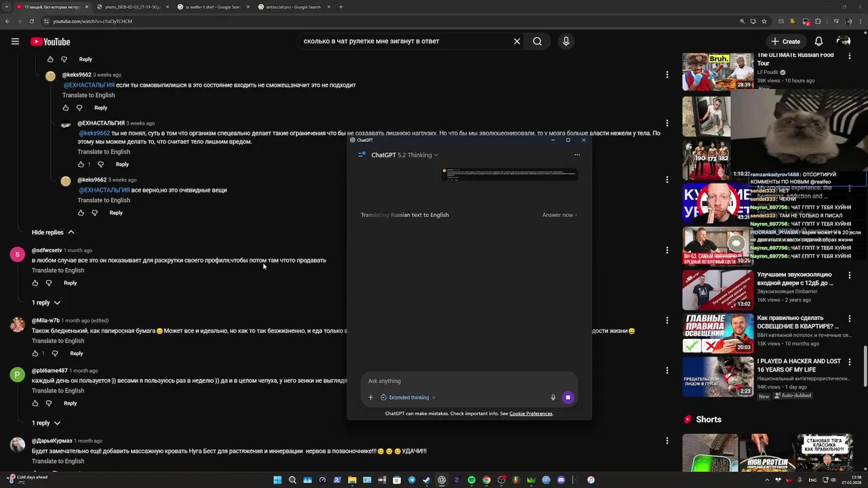The width and height of the screenshot is (868, 488).
Task: Reload the page in the browser
Action: 31,21
